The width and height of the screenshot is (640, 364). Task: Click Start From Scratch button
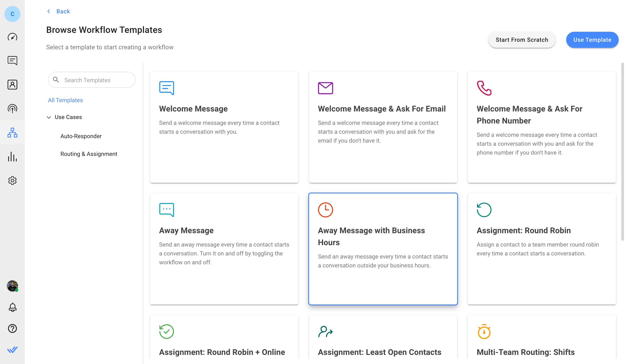[522, 40]
